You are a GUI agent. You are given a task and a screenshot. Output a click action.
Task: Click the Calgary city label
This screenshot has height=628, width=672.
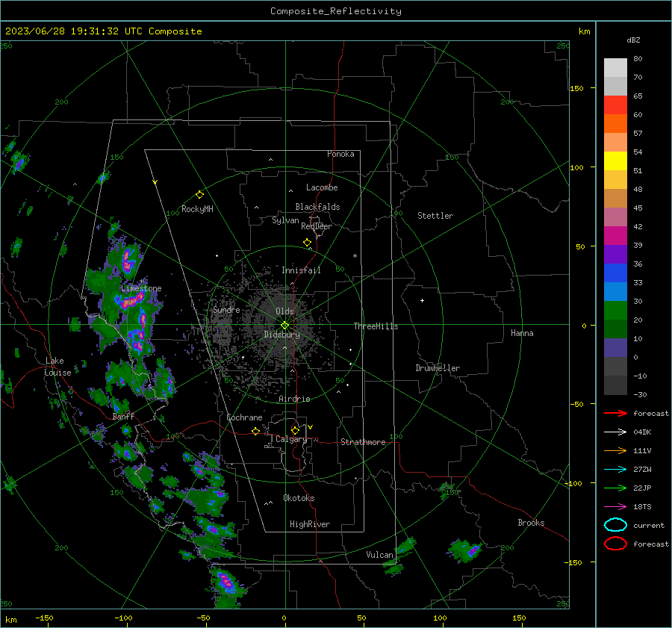pos(291,439)
